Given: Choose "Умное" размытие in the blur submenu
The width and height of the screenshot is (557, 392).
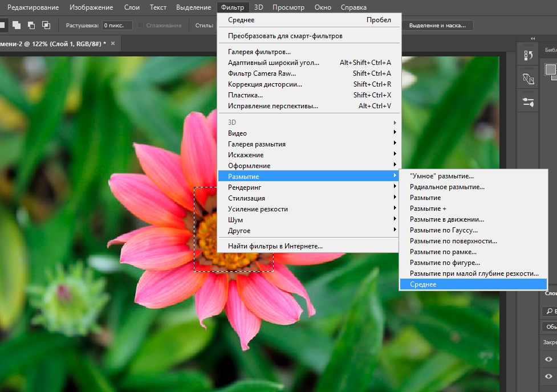Looking at the screenshot, I should click(473, 176).
